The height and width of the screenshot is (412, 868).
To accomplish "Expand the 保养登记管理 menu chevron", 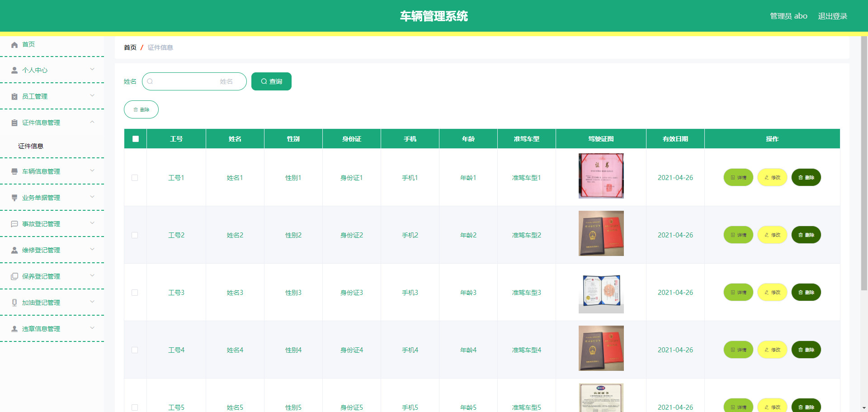I will 92,275.
